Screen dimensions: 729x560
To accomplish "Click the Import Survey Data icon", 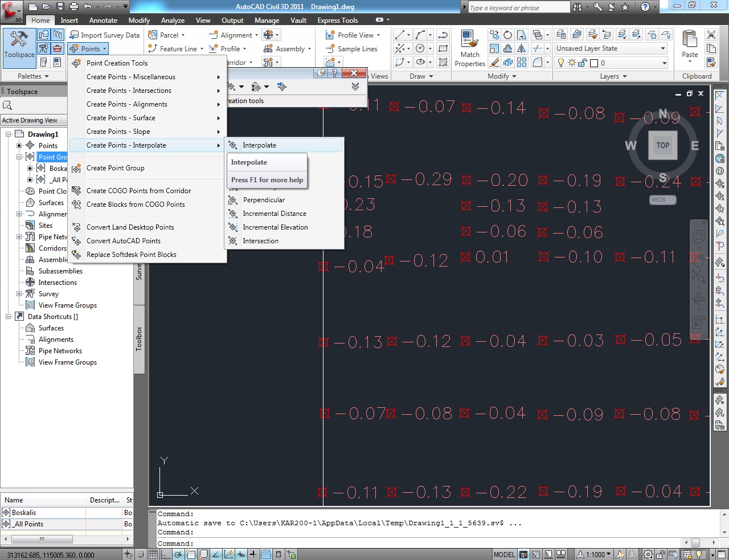I will (74, 35).
